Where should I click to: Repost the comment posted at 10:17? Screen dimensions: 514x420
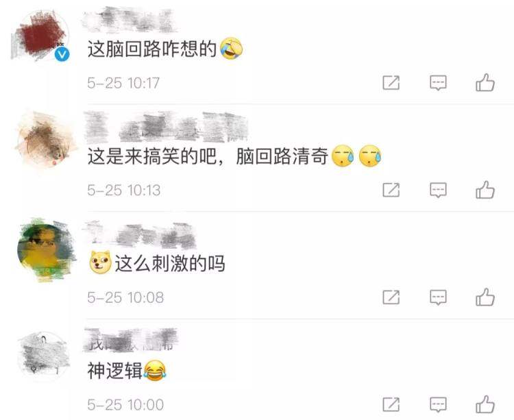tap(391, 82)
